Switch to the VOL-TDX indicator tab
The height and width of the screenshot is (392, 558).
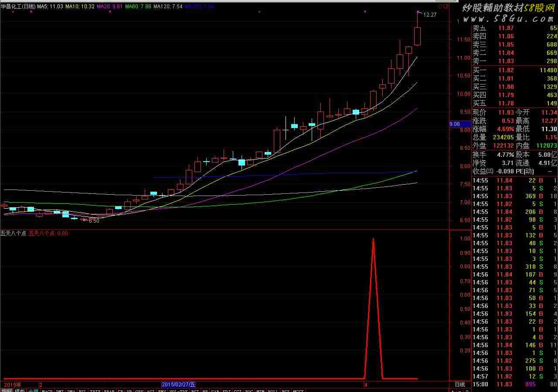179,391
